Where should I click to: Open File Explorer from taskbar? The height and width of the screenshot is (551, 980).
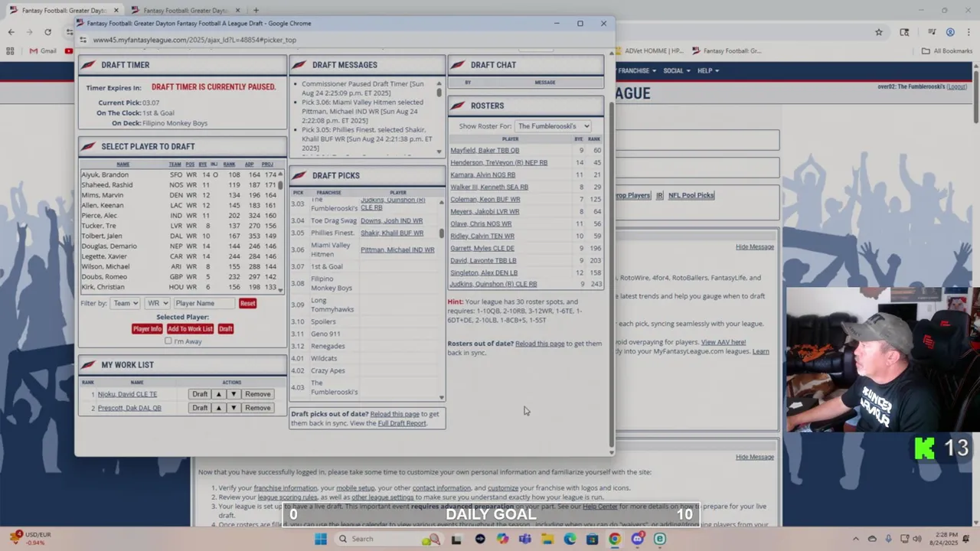click(547, 539)
